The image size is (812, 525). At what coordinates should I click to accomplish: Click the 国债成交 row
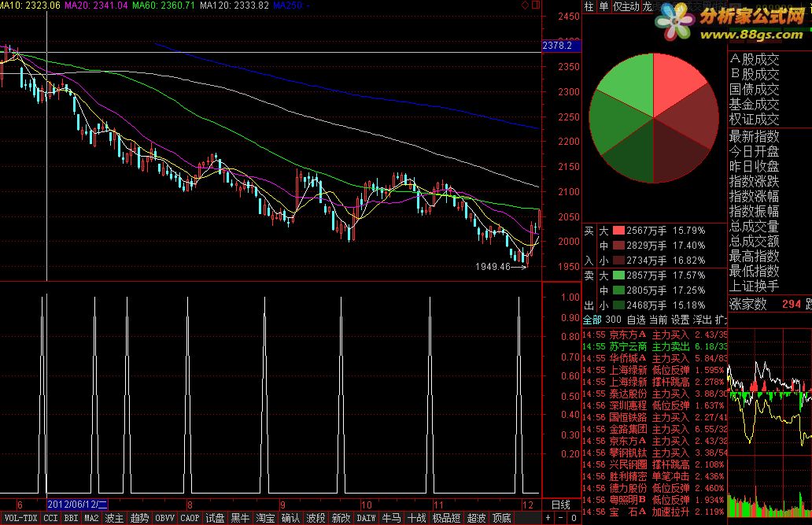click(x=755, y=89)
